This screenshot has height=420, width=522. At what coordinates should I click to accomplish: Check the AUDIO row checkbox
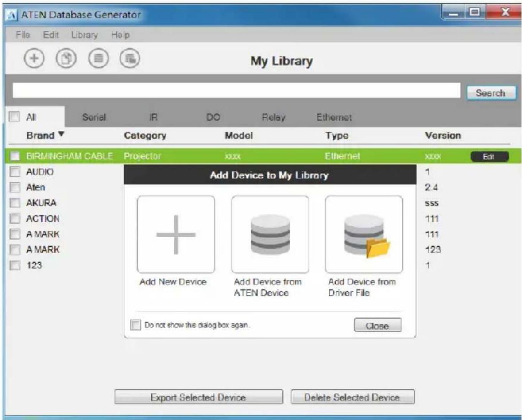(15, 171)
